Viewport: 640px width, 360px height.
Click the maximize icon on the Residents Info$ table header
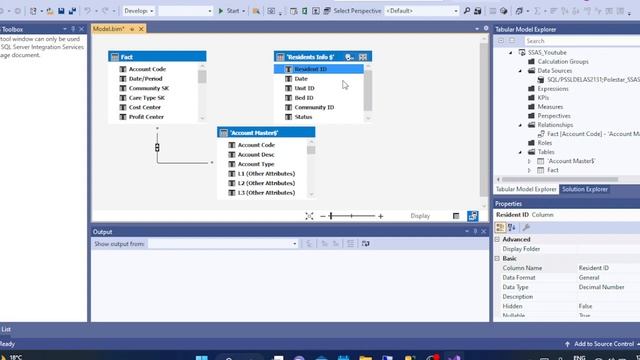[363, 57]
